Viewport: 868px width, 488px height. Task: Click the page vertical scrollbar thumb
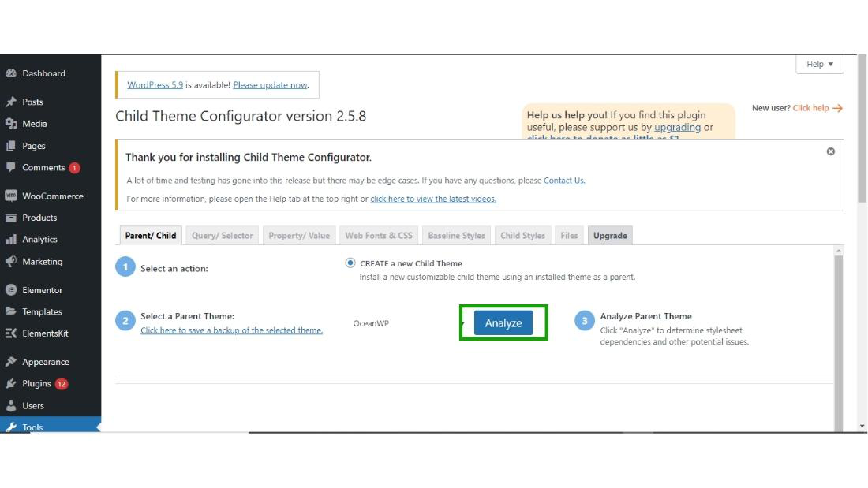[x=862, y=129]
